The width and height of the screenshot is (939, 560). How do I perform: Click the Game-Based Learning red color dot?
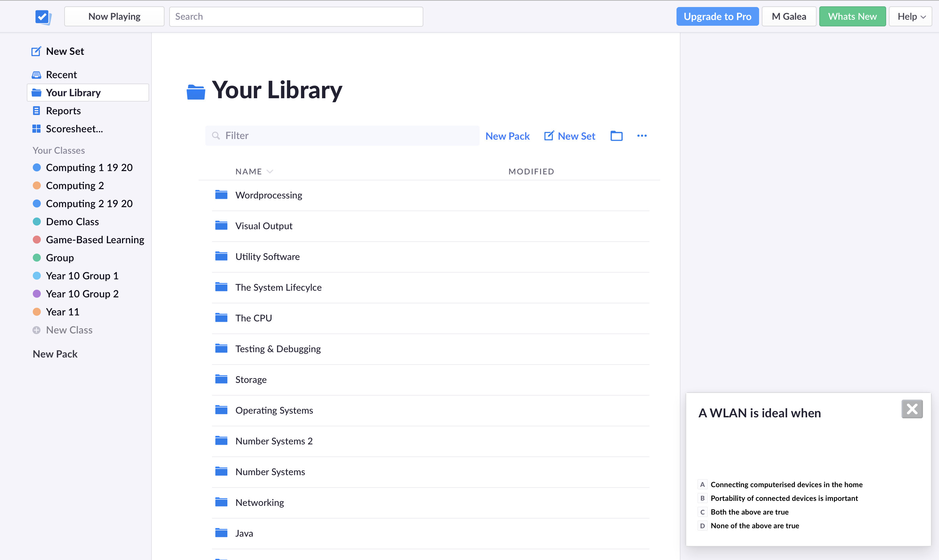(37, 240)
